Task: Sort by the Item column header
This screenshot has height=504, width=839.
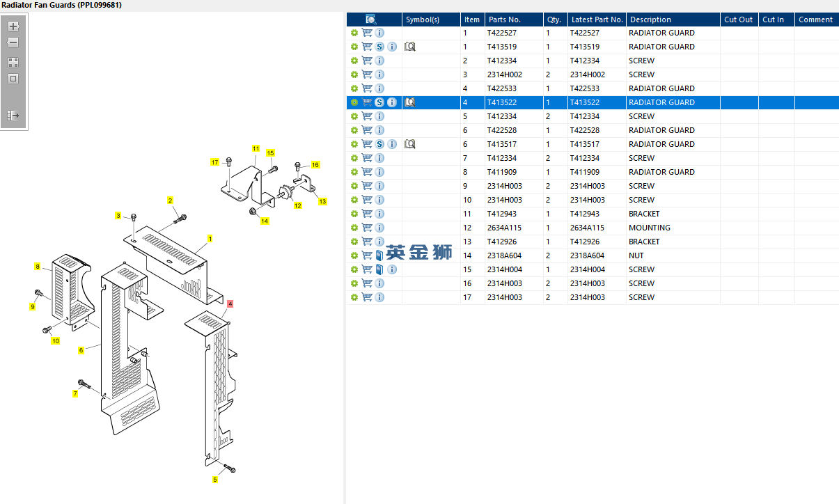Action: pos(472,19)
